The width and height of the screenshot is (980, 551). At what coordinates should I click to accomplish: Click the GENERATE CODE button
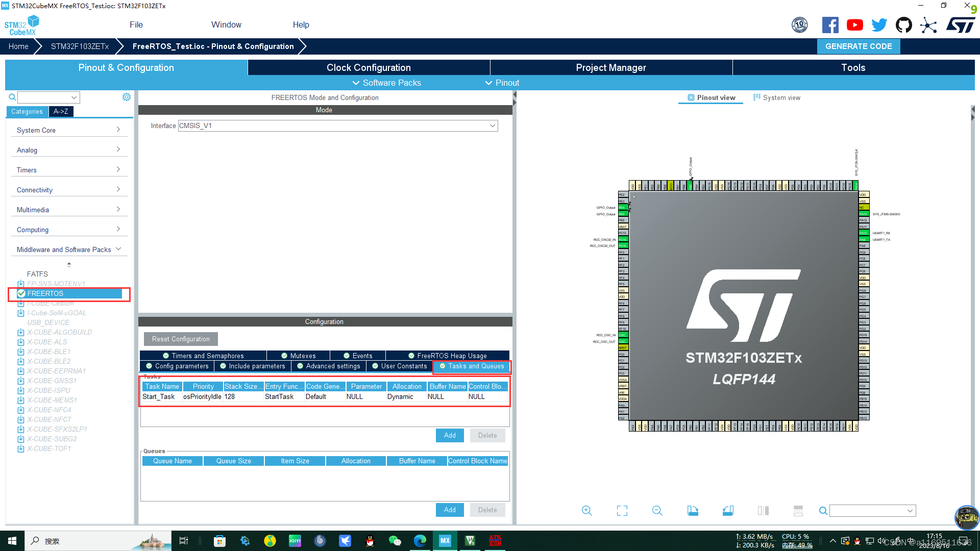pyautogui.click(x=858, y=46)
